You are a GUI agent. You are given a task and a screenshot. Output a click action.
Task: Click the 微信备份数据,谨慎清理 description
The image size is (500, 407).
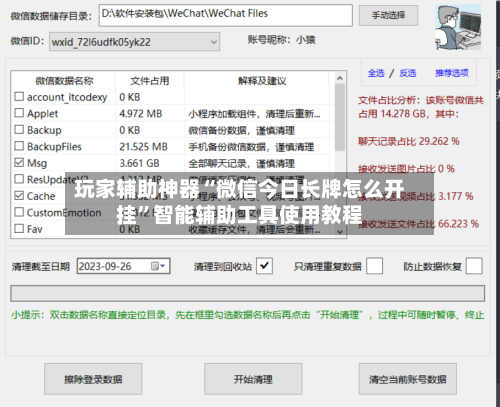(242, 130)
